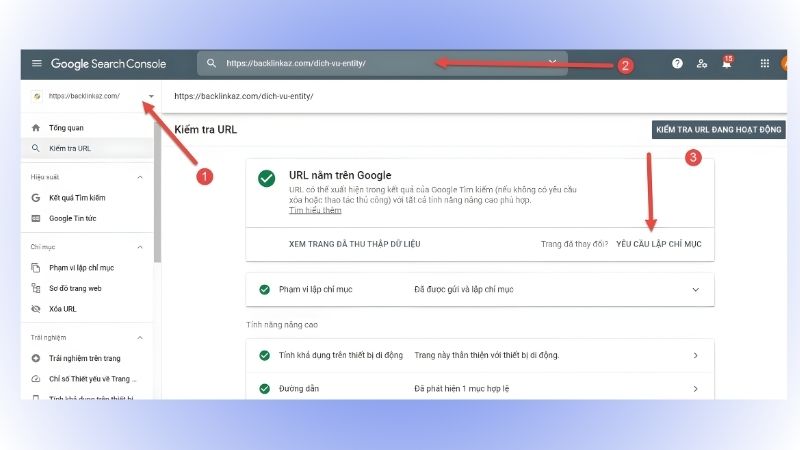This screenshot has height=450, width=800.
Task: Click XEM TRANG ĐÃ THU THẬP DỮ LIỆU
Action: [355, 244]
